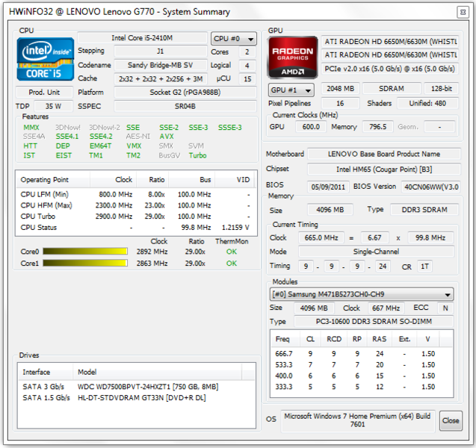Click the GPU memory clock 796.5 value
Screen dimensions: 476x448
[x=377, y=126]
